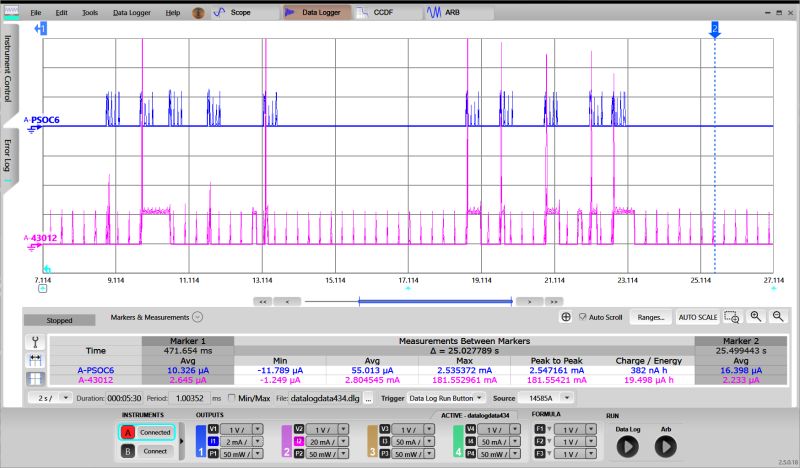Image resolution: width=800 pixels, height=468 pixels.
Task: Switch to the CCDF tab
Action: 387,12
